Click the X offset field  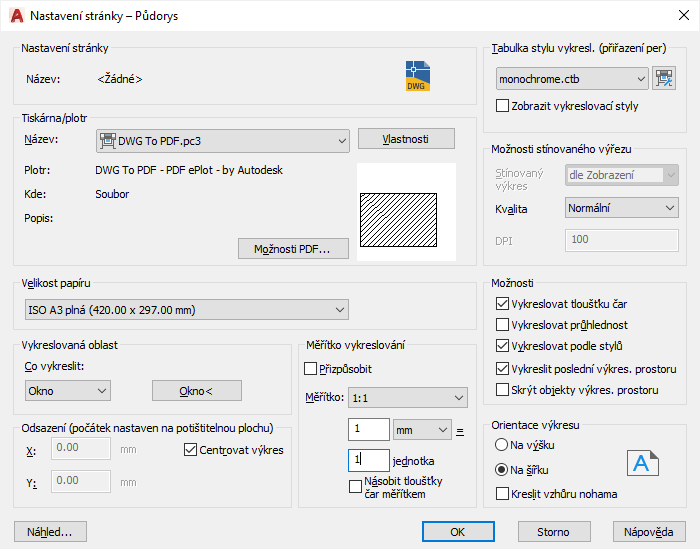click(81, 448)
